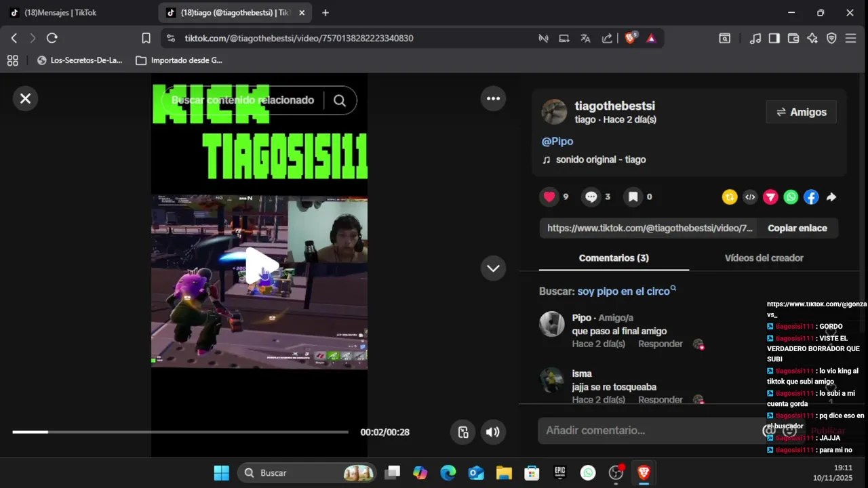This screenshot has width=868, height=488.
Task: Open File Explorer from the taskbar
Action: tap(503, 473)
